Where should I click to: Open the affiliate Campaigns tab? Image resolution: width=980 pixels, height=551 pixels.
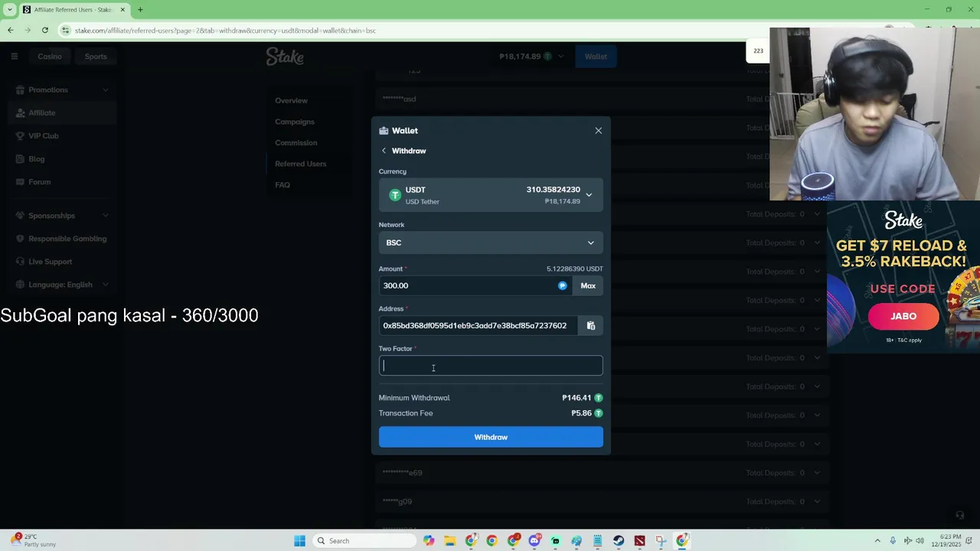point(295,122)
